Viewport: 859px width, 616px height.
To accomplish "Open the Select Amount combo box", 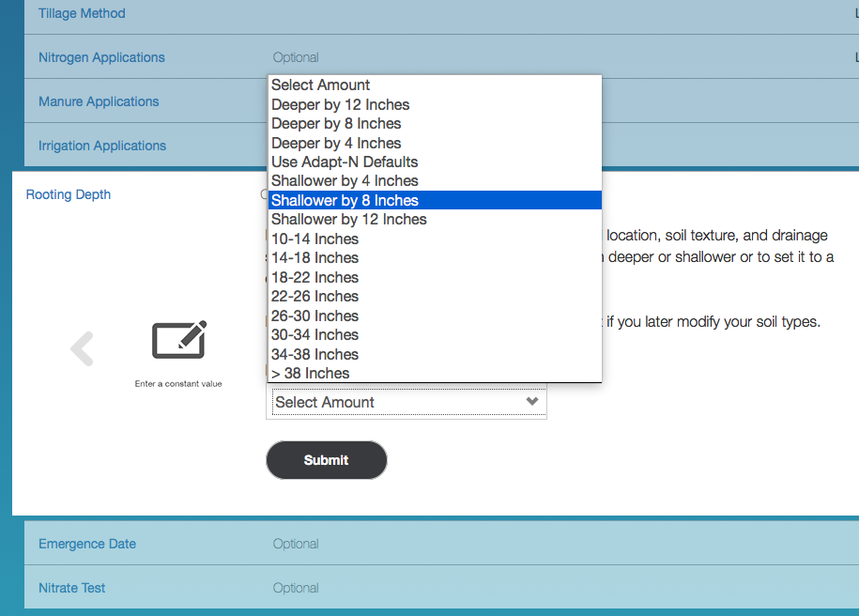I will pos(406,402).
